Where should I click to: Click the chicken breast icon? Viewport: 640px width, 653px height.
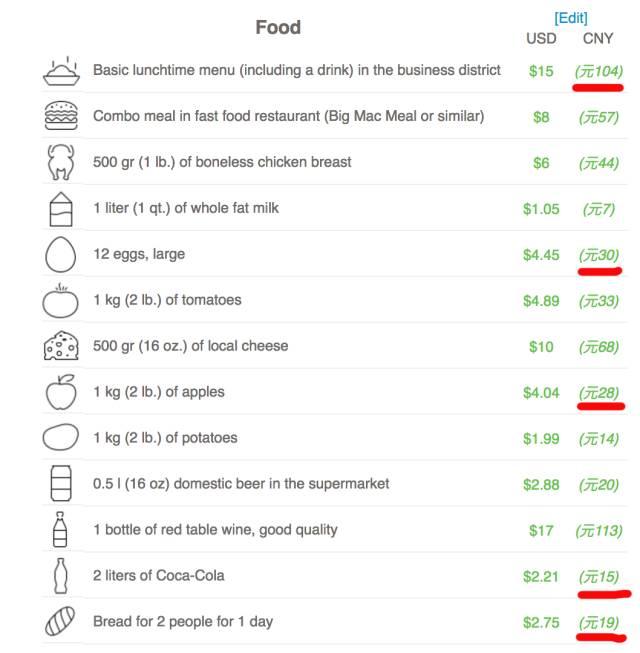click(61, 162)
